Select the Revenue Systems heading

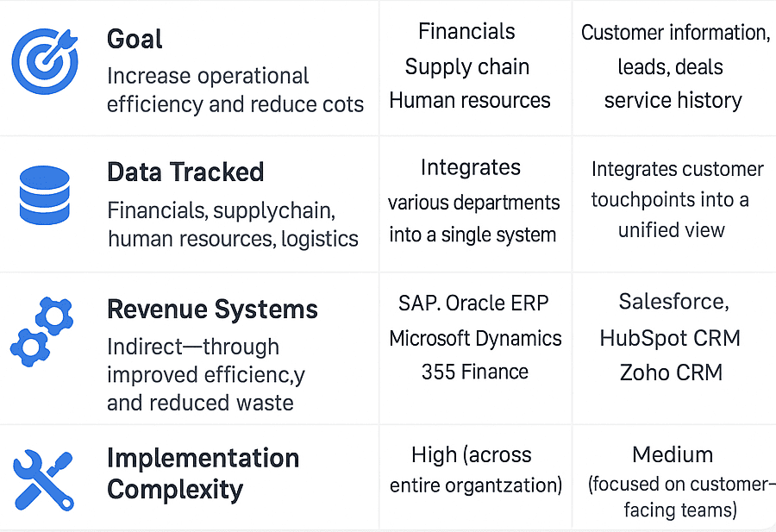tap(212, 310)
